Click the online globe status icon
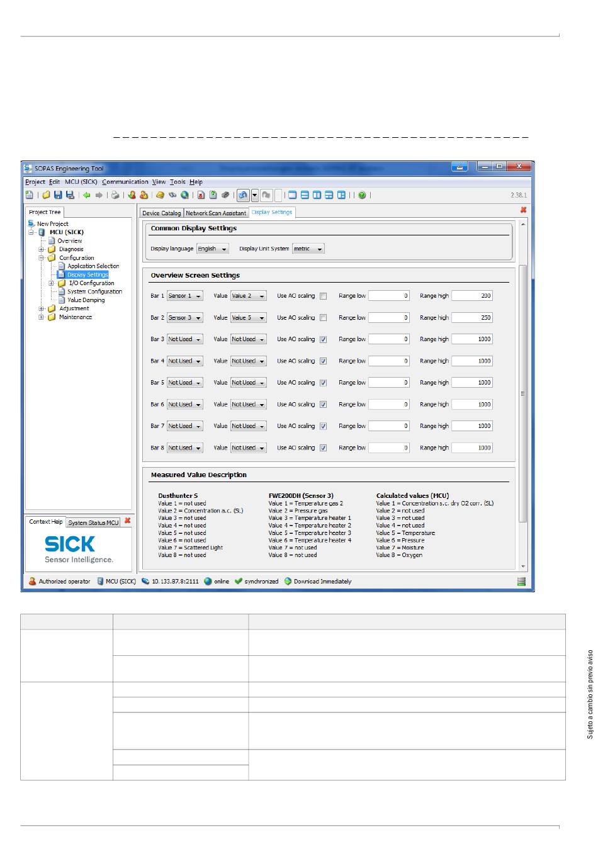Viewport: 598px width, 868px height. coord(208,581)
